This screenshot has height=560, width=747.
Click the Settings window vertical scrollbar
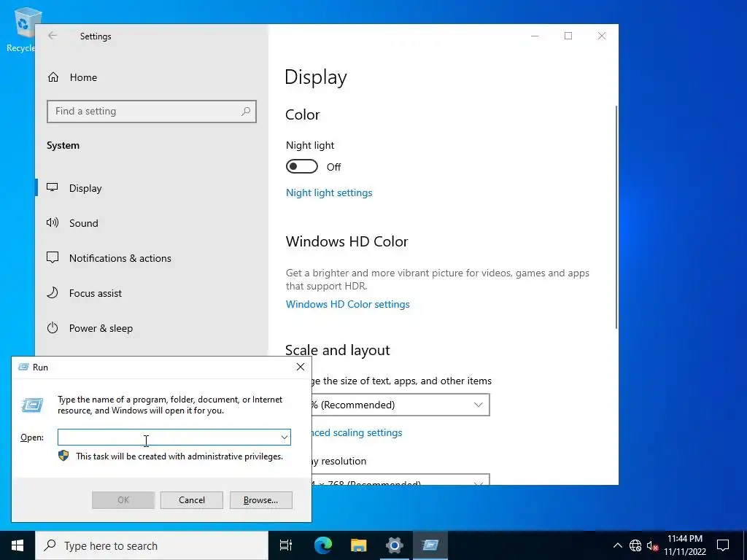(616, 217)
